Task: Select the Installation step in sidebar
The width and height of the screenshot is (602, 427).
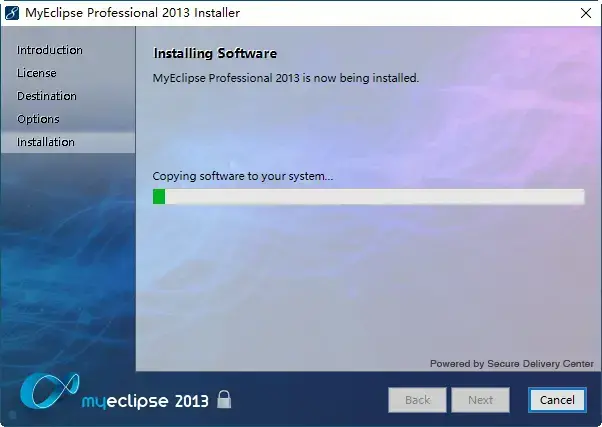Action: (68, 142)
